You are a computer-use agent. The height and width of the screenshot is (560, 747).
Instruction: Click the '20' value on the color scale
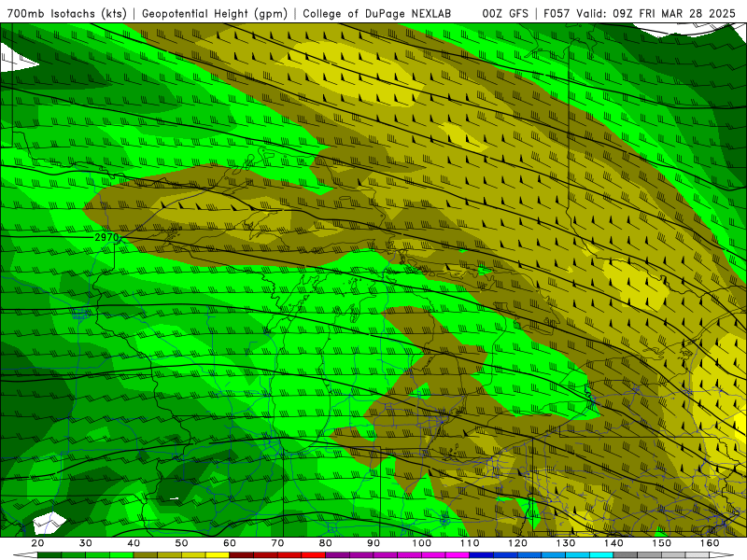pos(37,543)
